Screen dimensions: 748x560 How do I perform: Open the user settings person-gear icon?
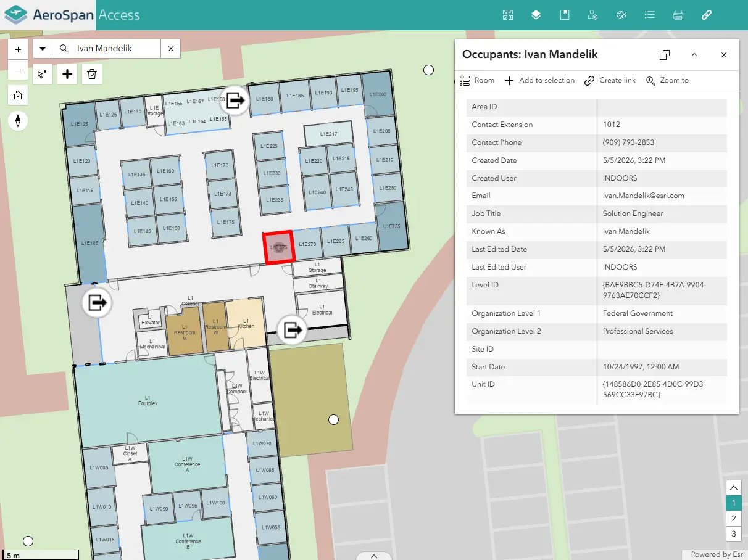[593, 15]
